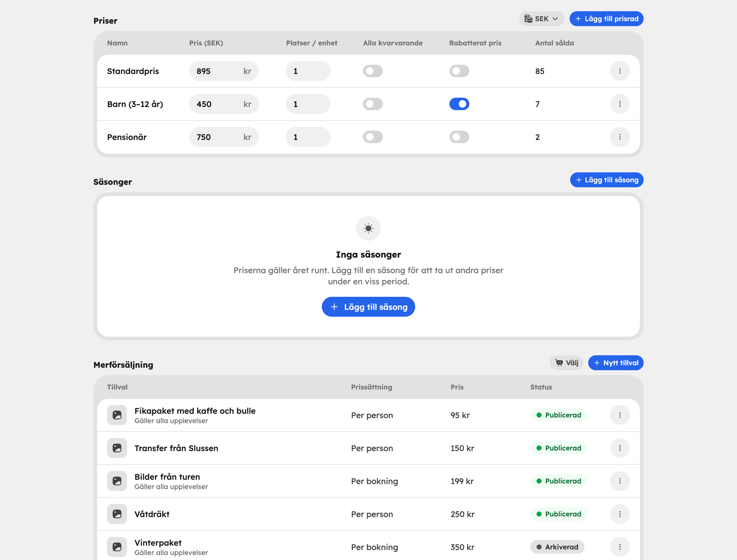
Task: Edit Platser / enhet field for Standardpris
Action: point(308,71)
